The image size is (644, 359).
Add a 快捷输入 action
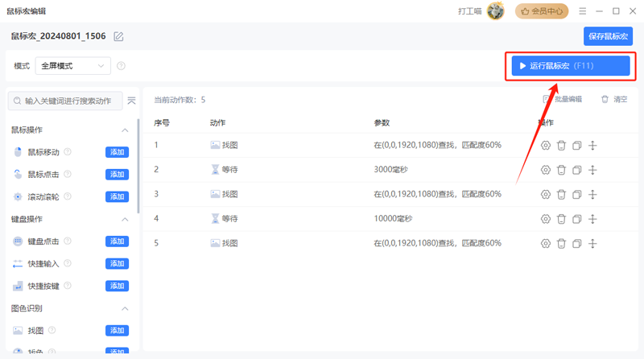(117, 263)
